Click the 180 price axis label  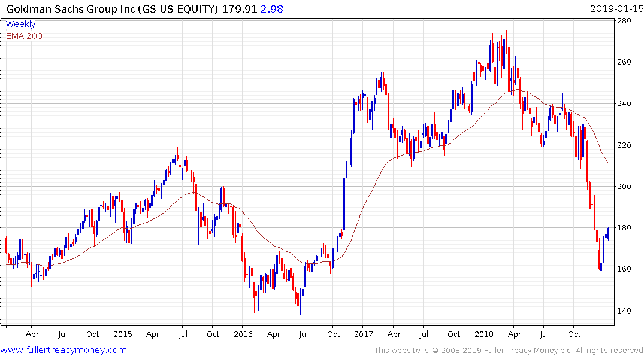(x=624, y=228)
